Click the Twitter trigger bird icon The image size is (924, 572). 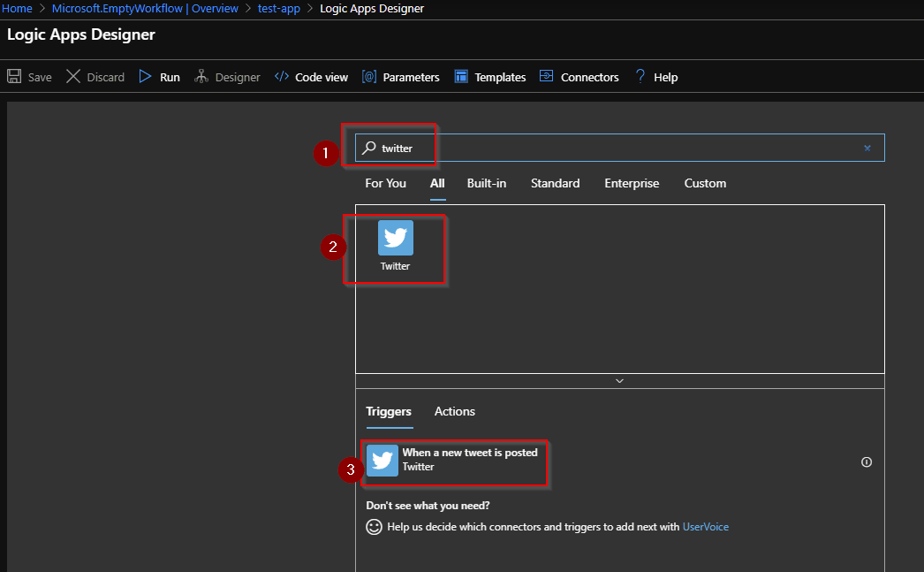tap(382, 461)
